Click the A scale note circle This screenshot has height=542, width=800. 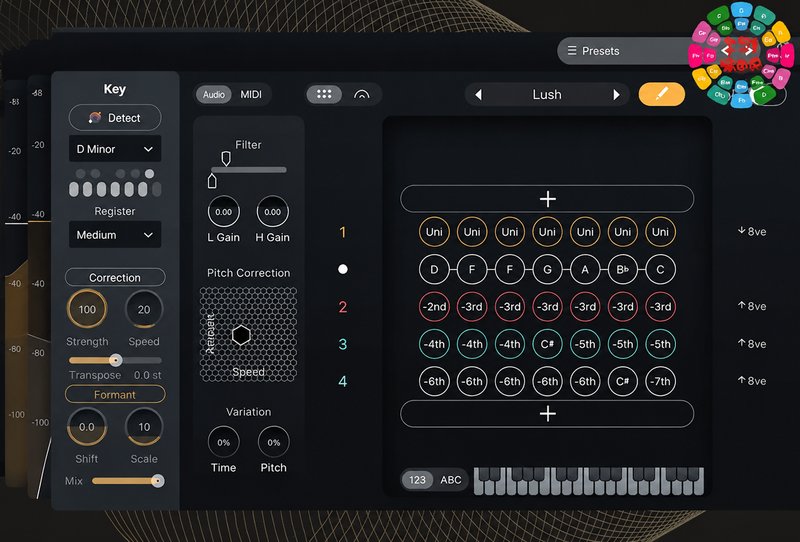point(585,269)
